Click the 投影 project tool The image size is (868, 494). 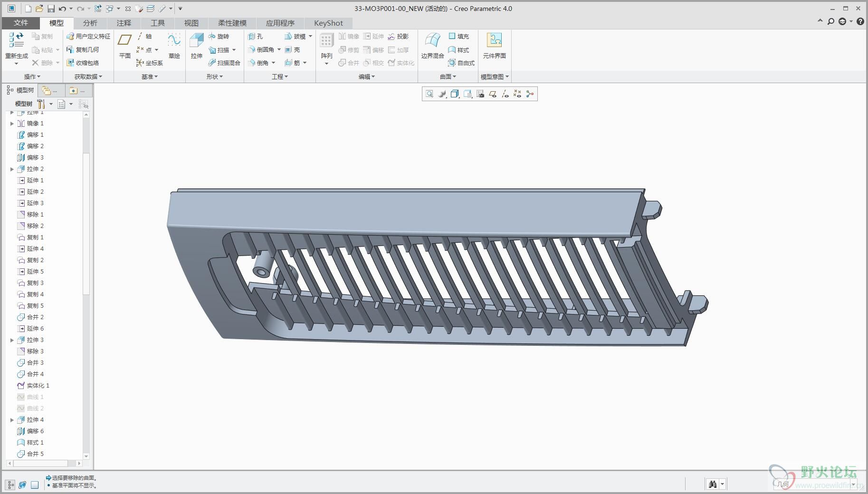pyautogui.click(x=398, y=37)
